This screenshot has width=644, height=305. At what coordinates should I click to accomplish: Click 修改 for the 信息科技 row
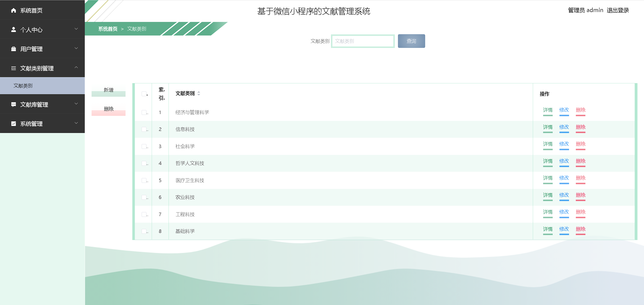tap(564, 127)
